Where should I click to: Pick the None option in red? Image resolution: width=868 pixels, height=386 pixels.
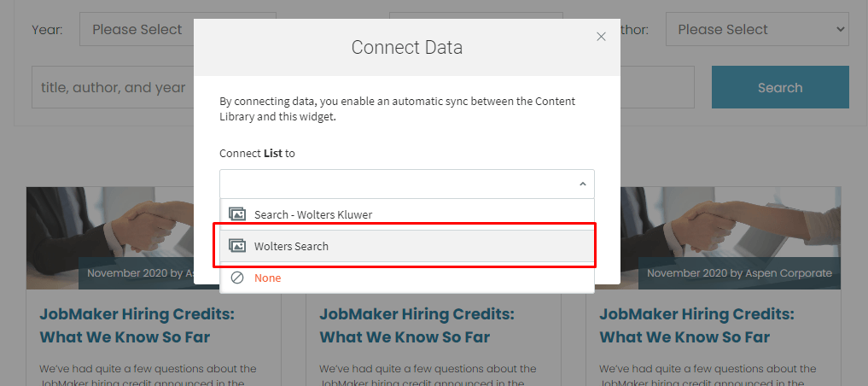[267, 278]
